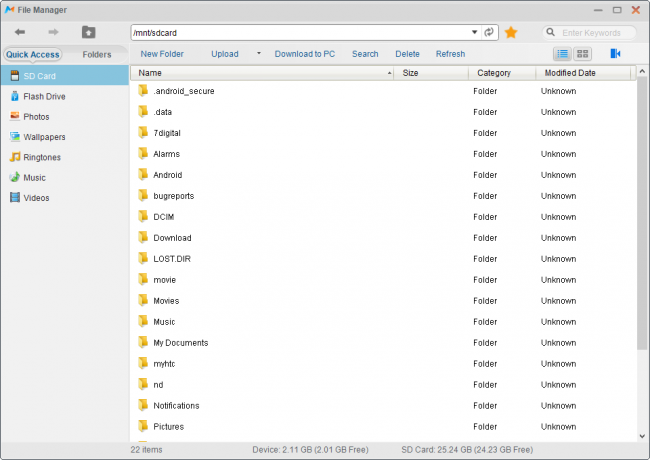
Task: Switch to thumbnail grid view icon
Action: 582,54
